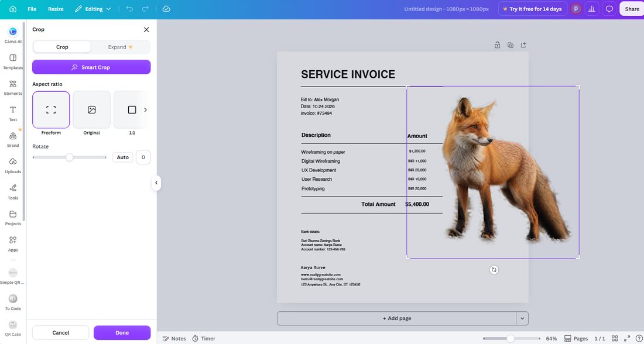Open Uploads panel
The image size is (644, 344).
pyautogui.click(x=13, y=166)
